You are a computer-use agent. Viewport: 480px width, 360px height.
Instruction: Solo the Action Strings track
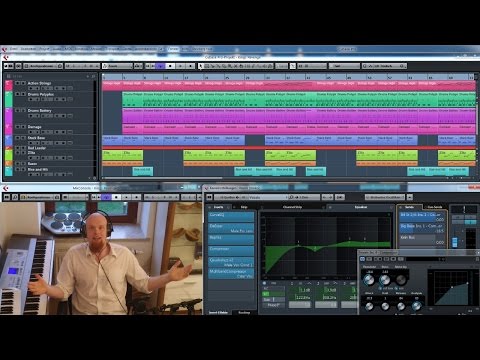click(23, 83)
